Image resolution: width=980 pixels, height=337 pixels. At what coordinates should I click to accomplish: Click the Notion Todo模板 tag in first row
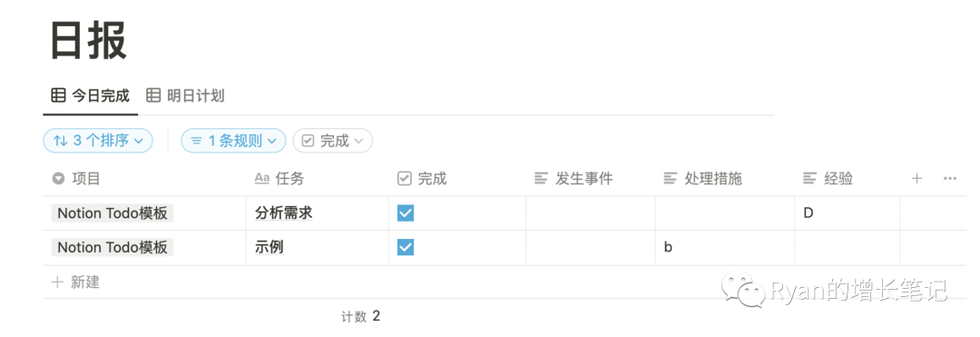coord(113,213)
